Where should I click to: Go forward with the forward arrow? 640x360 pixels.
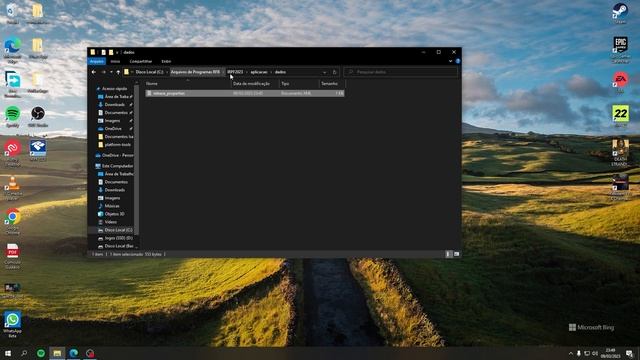[x=103, y=72]
